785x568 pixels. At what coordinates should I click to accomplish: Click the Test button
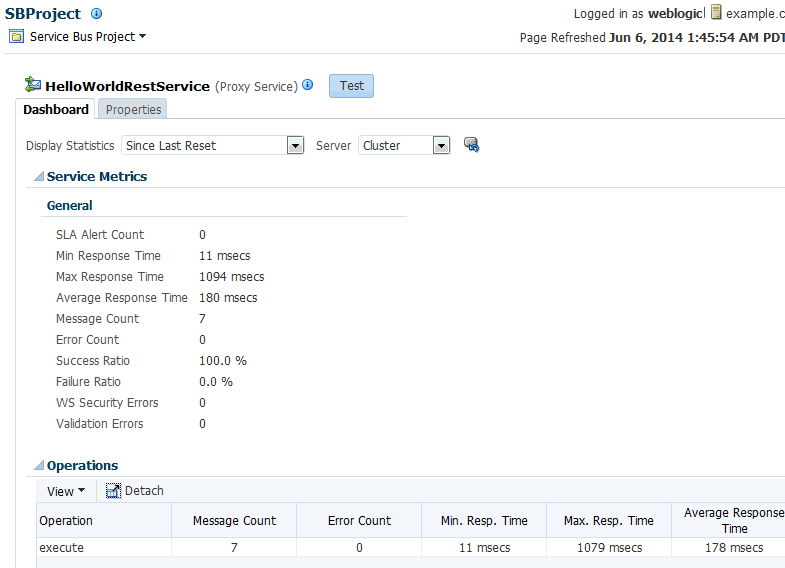[351, 86]
